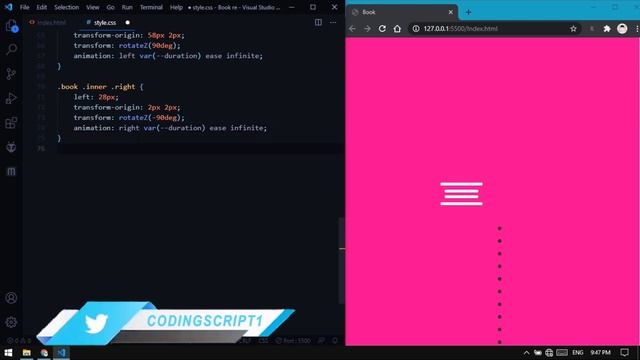Close the Book browser tab
The height and width of the screenshot is (360, 640).
(x=451, y=12)
